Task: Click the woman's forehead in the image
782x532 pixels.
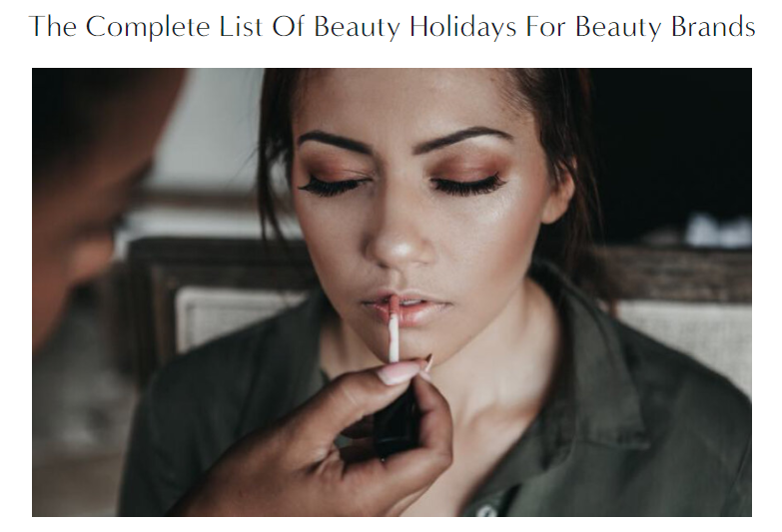Action: tap(403, 100)
